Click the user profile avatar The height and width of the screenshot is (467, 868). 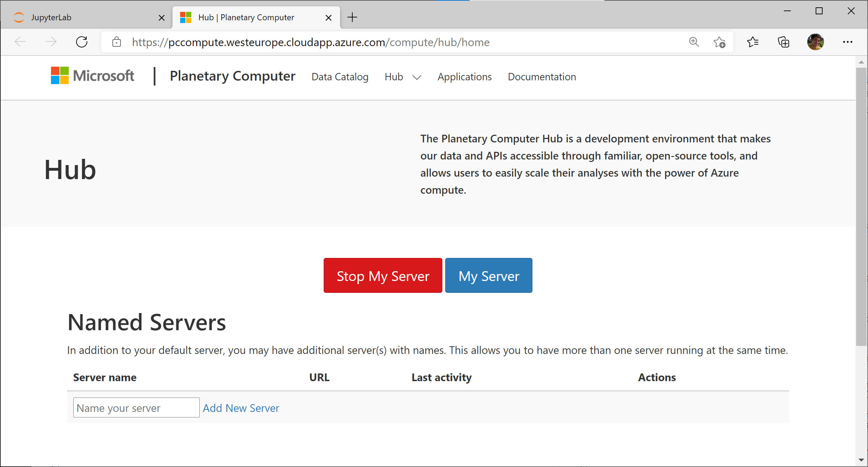pyautogui.click(x=815, y=42)
